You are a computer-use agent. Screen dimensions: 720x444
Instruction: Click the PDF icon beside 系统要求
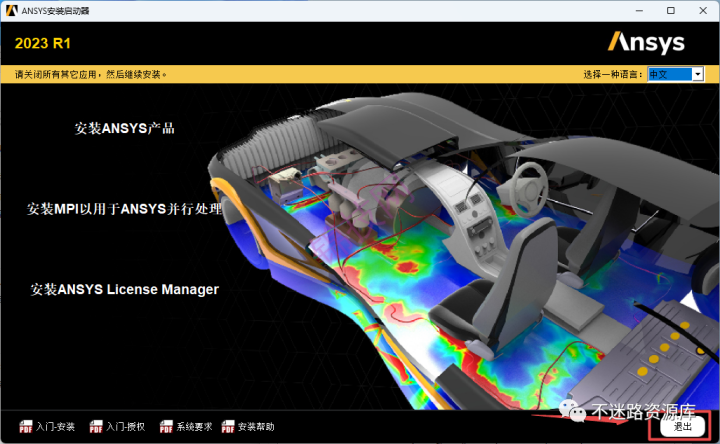pyautogui.click(x=166, y=427)
